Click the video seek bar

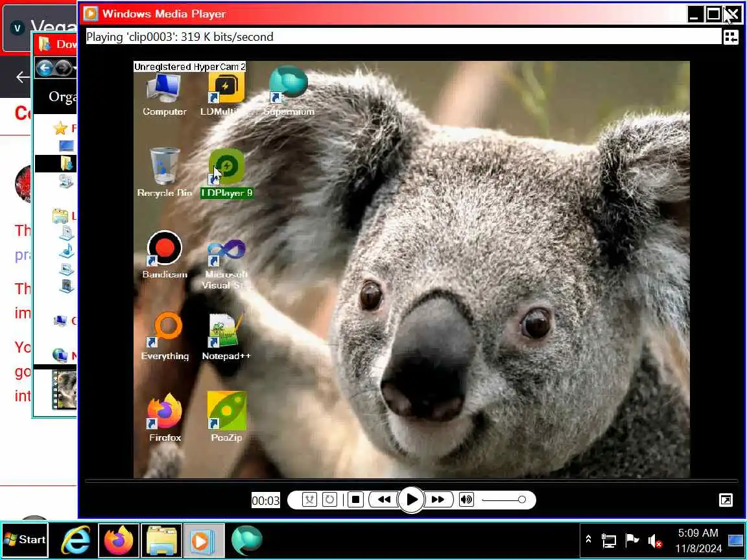[x=411, y=482]
